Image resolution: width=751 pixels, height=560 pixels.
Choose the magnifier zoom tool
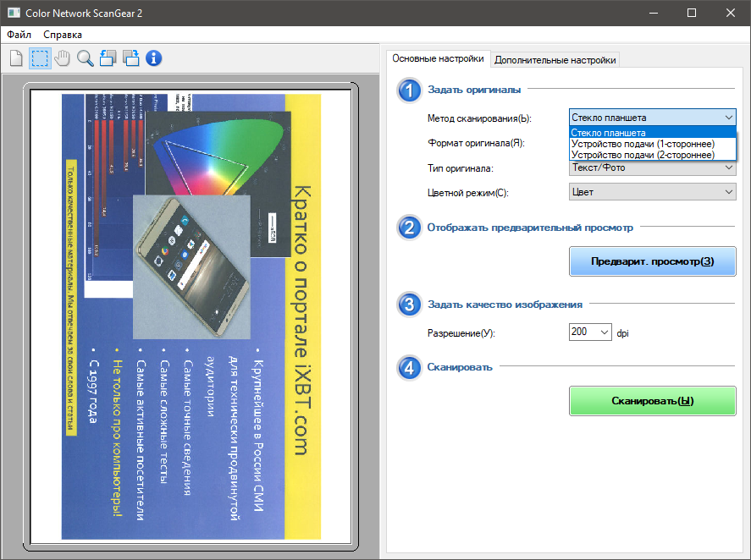pyautogui.click(x=86, y=59)
